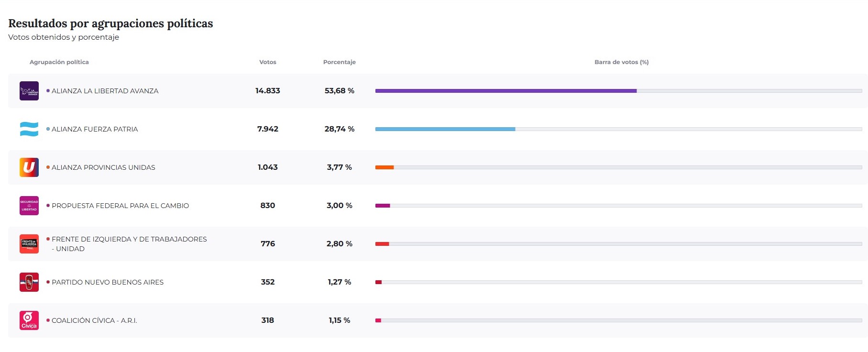Select the ALIANZA FUERZA PATRIA name

[95, 129]
